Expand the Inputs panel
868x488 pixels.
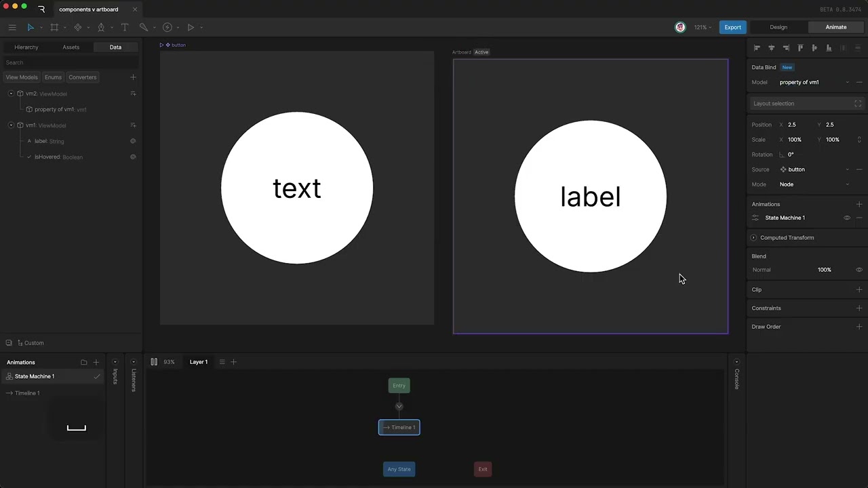[x=115, y=362]
